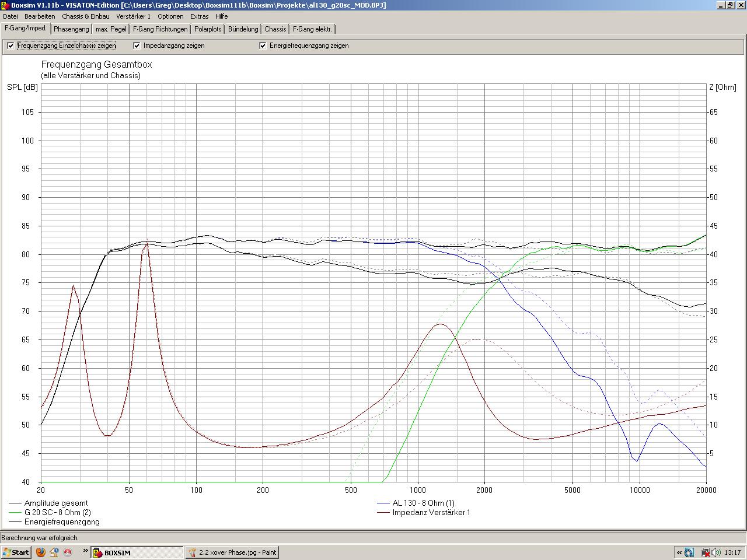Click 'Amplitude gesamt' legend entry
This screenshot has height=560, width=747.
coord(56,503)
